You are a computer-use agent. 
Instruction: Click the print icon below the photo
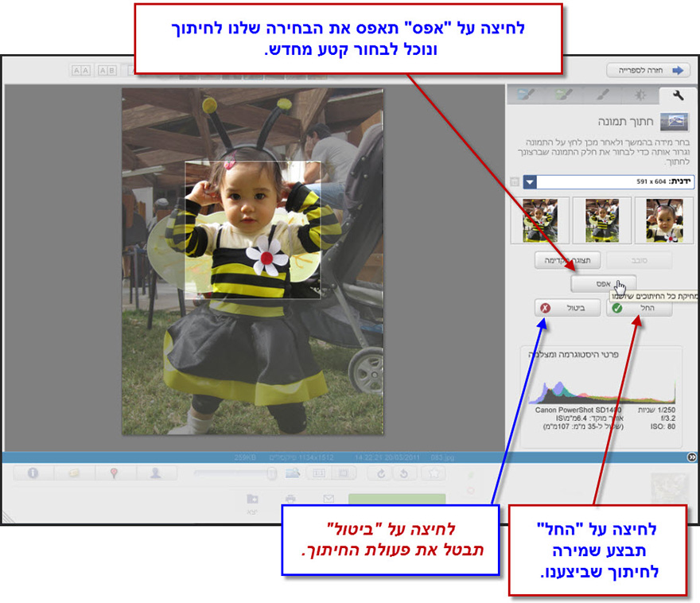click(x=291, y=498)
